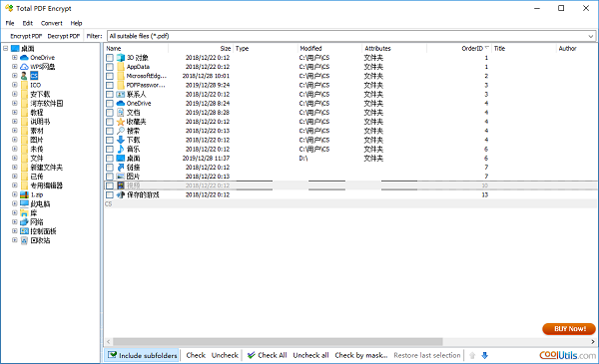Click the 搜索 magnifier icon in list

tap(121, 131)
